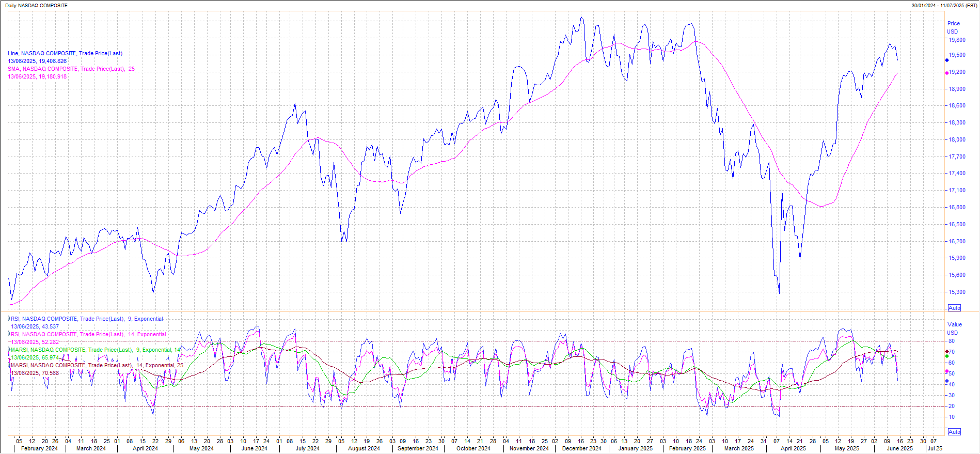Click the 52.282 RSI value

click(50, 342)
